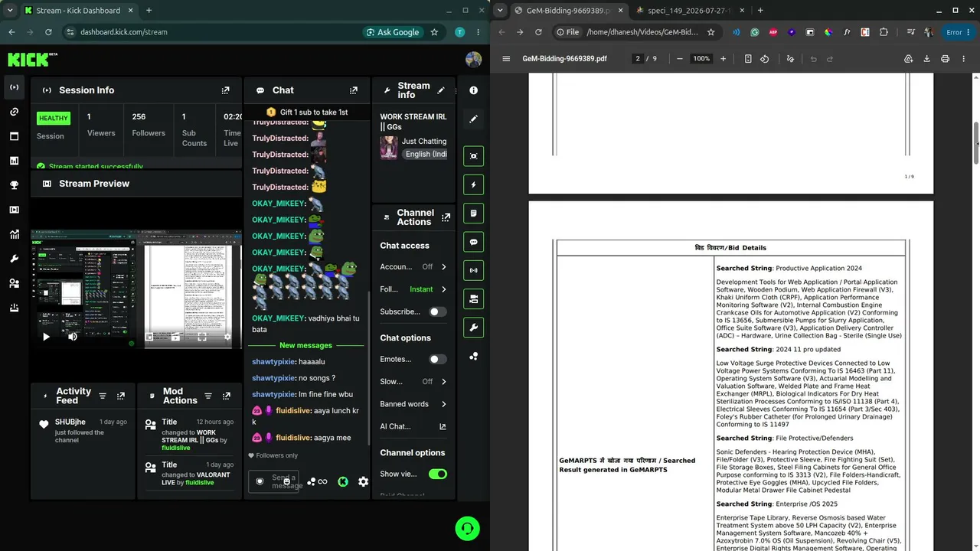Print the PDF document
The width and height of the screenshot is (980, 551).
point(945,59)
